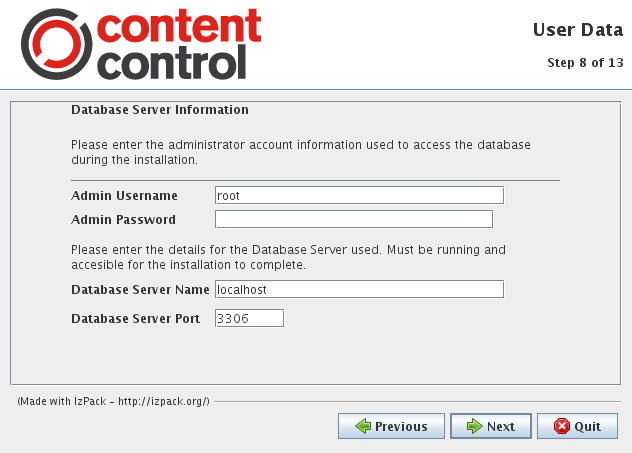Click the content control wordmark text
This screenshot has height=453, width=632.
pos(179,44)
